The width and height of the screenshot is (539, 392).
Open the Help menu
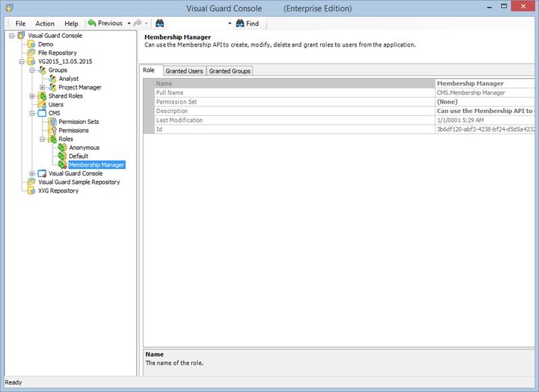click(x=71, y=24)
